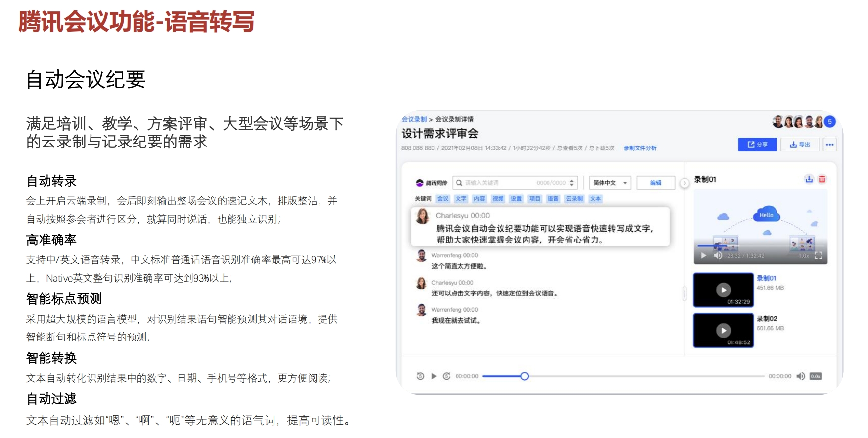
Task: Toggle the bottom audio bar volume icon
Action: pyautogui.click(x=801, y=376)
